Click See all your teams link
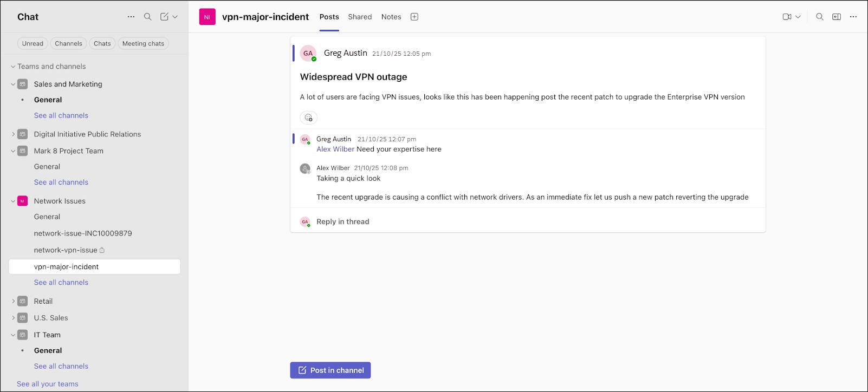 pos(48,384)
